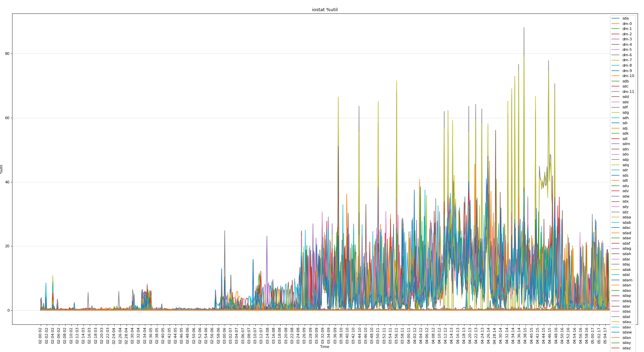Image resolution: width=644 pixels, height=352 pixels.
Task: Click legend label 'dm-3'
Action: [x=627, y=39]
